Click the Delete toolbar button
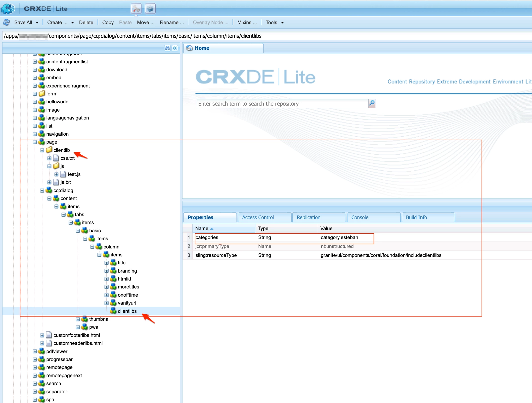 pyautogui.click(x=86, y=22)
